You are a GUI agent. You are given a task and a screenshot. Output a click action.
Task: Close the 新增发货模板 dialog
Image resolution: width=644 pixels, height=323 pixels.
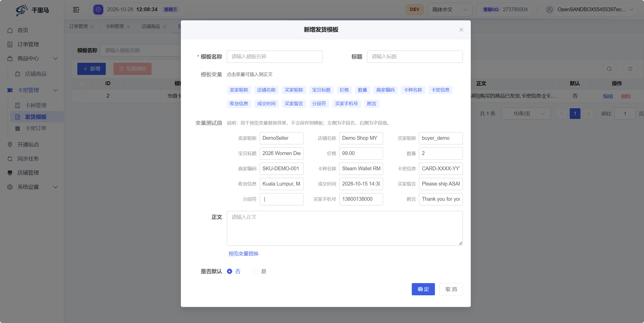[x=461, y=30]
